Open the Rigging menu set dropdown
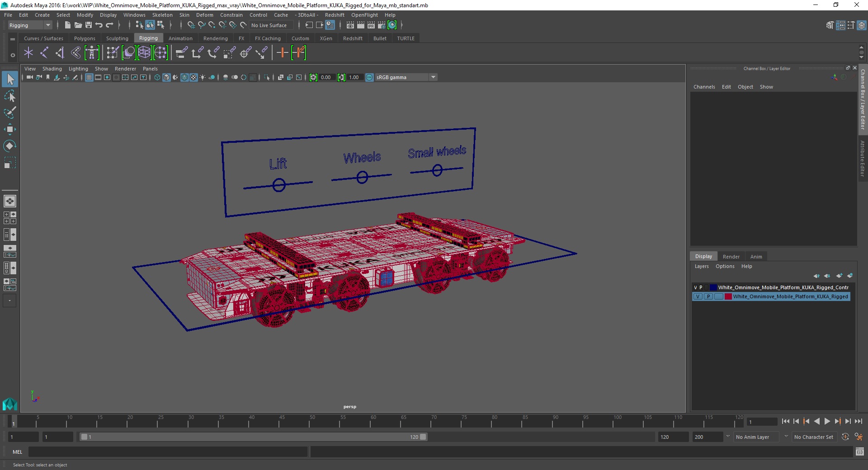868x470 pixels. click(29, 25)
